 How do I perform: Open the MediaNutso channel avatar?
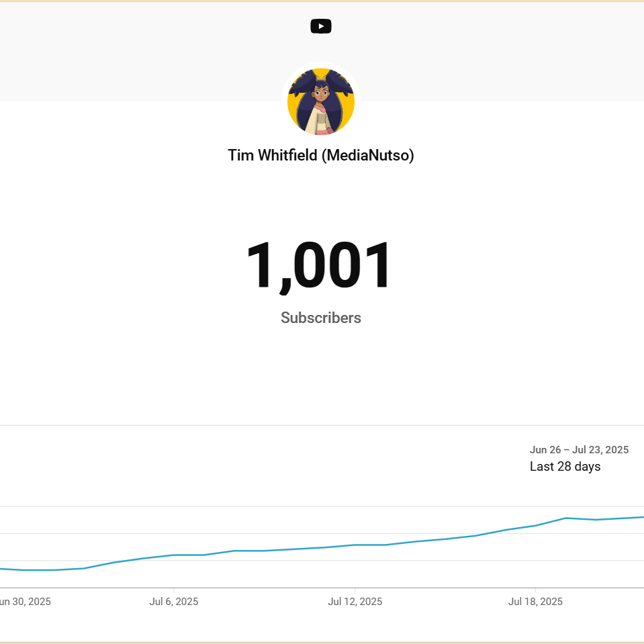[x=321, y=102]
